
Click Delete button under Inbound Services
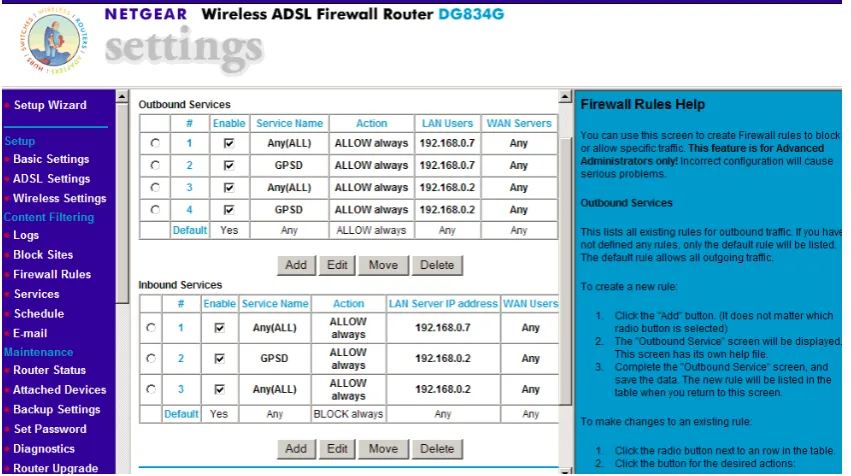(x=437, y=449)
